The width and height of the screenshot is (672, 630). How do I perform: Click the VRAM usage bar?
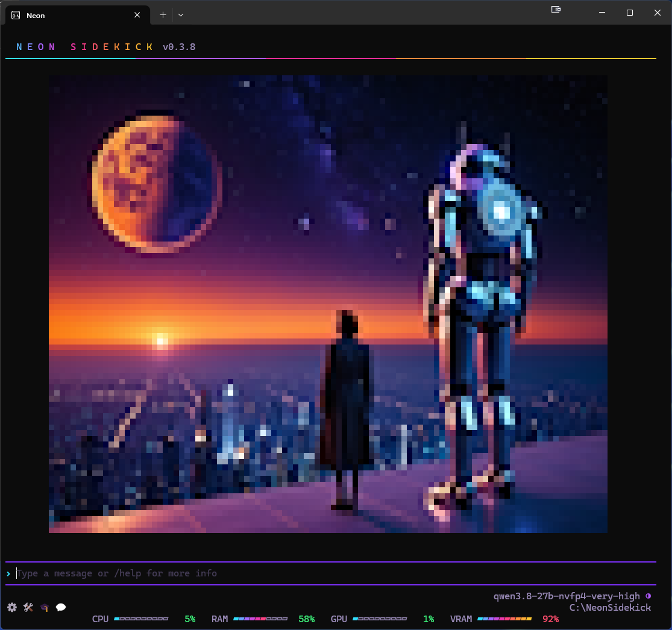(x=504, y=619)
